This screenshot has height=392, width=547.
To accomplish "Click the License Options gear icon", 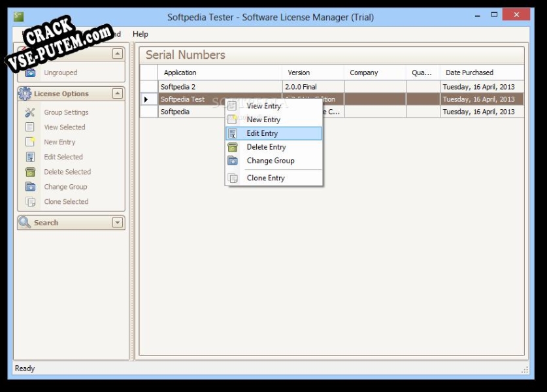I will [x=25, y=93].
